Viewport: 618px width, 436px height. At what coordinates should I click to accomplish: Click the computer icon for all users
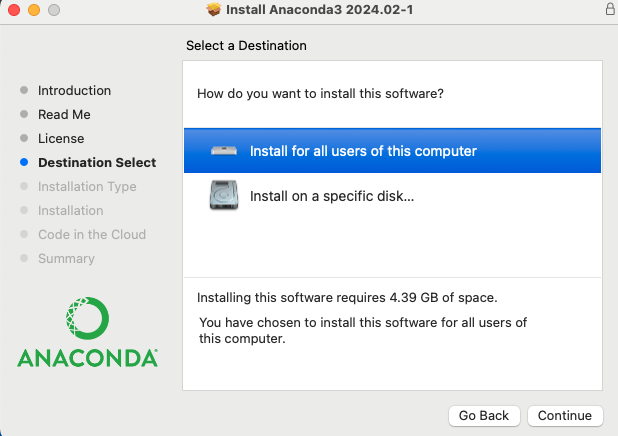click(224, 151)
